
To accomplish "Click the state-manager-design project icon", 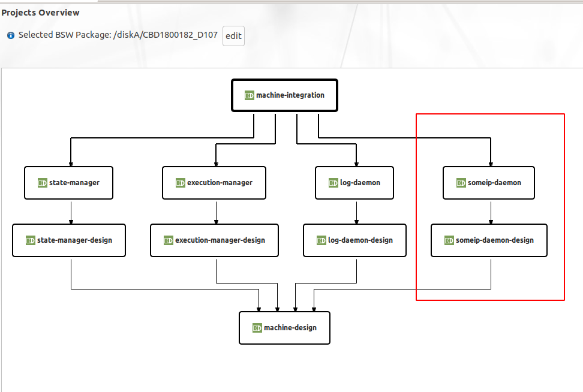I will tap(31, 240).
